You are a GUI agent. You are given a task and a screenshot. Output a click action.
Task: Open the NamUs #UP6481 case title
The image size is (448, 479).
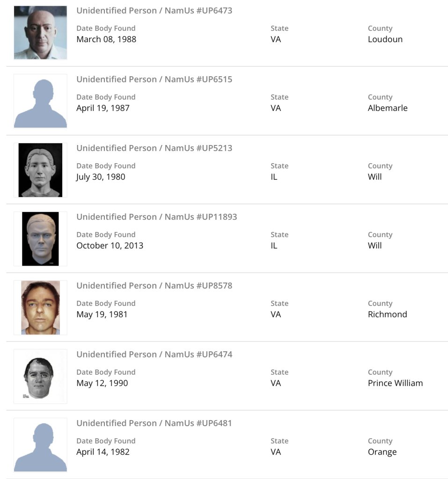pyautogui.click(x=154, y=423)
